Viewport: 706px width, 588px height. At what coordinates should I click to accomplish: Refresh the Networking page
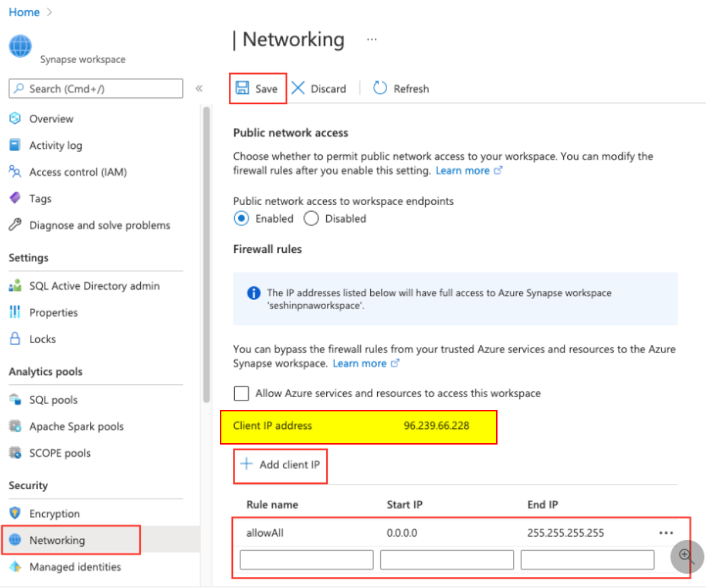click(x=401, y=88)
